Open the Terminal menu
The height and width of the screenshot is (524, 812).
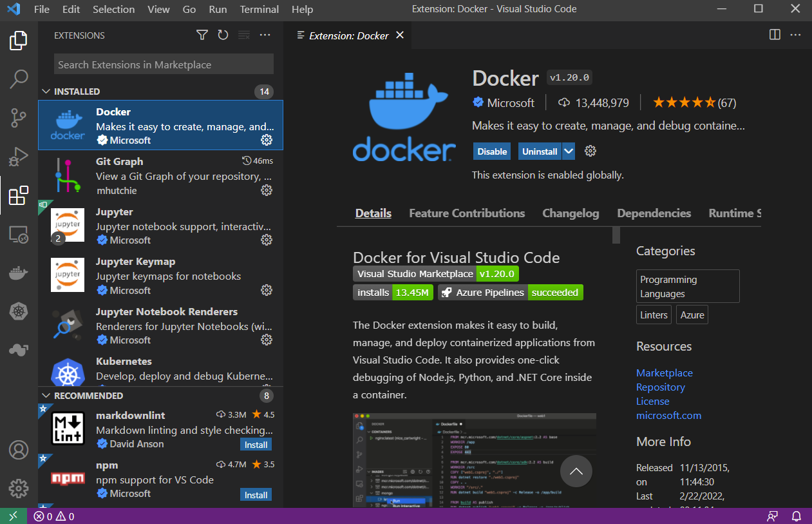tap(259, 9)
